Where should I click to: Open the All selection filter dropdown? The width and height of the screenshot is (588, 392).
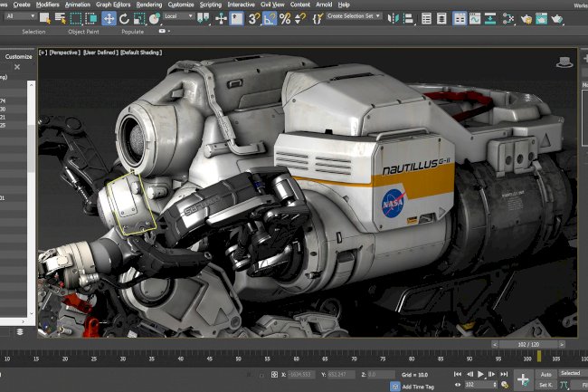point(20,16)
